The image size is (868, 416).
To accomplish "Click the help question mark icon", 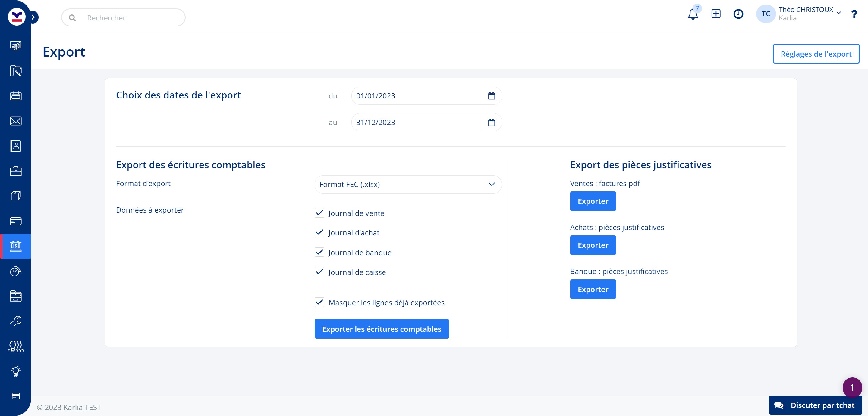I will [x=854, y=14].
